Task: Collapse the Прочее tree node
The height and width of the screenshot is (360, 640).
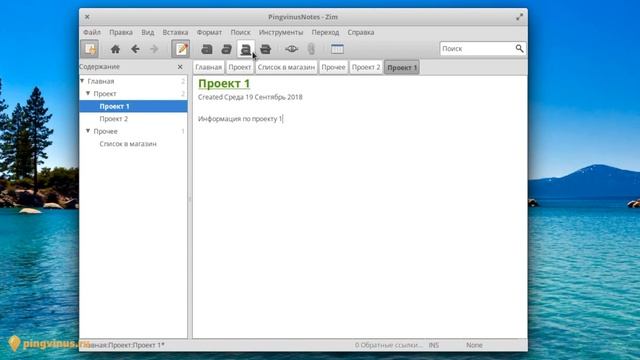Action: (x=88, y=131)
